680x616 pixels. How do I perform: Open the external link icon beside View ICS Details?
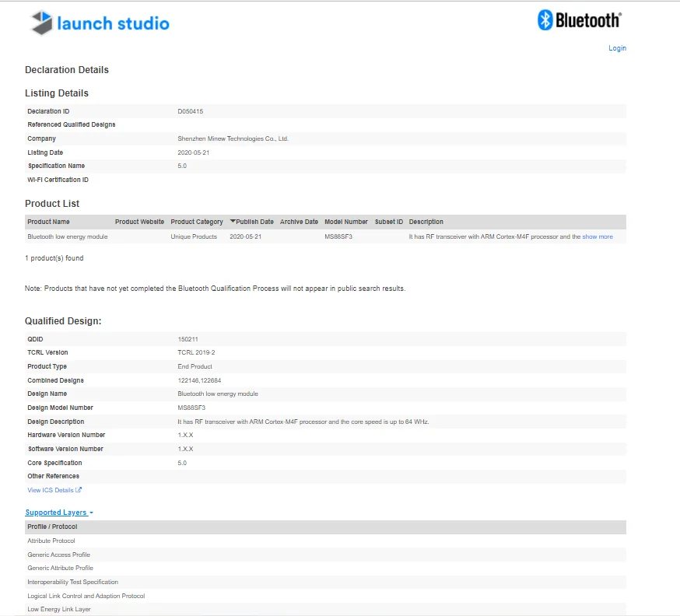click(79, 490)
